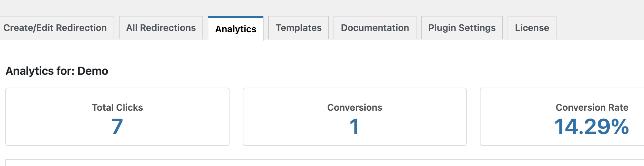This screenshot has height=166, width=644.
Task: Click the 'Analytics for:' heading text
Action: coord(40,71)
